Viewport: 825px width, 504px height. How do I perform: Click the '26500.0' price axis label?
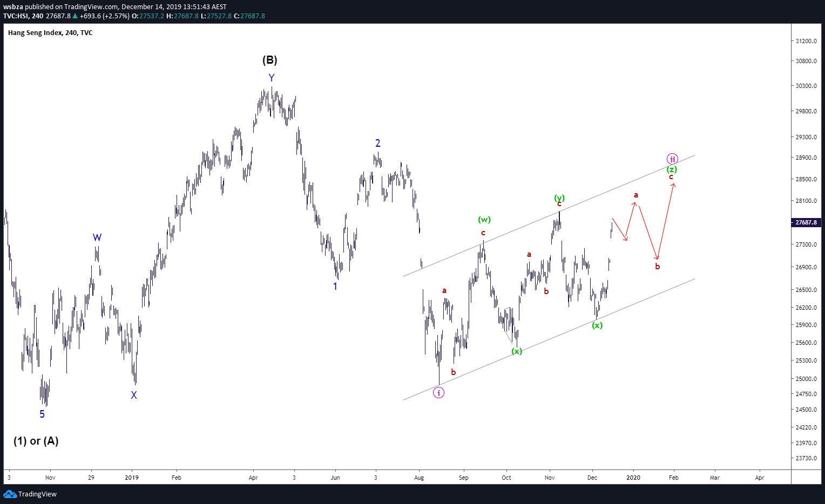click(806, 290)
